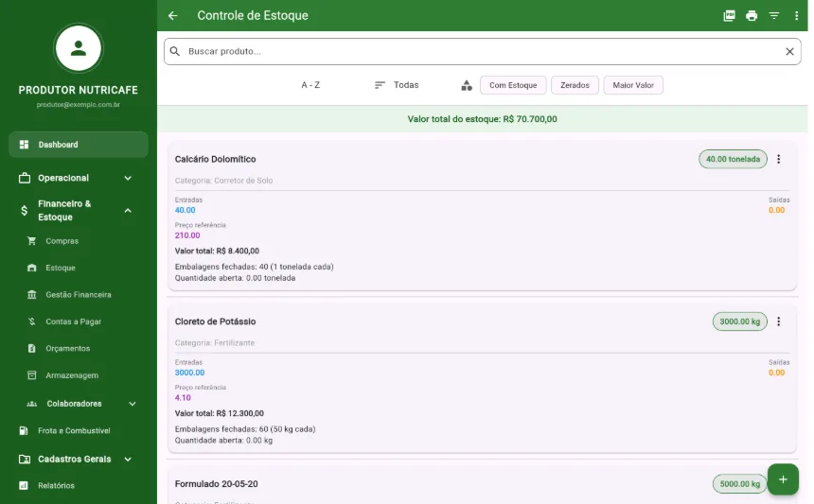Click the PRODUTOR NUTRICAFE name
Image resolution: width=814 pixels, height=504 pixels.
coord(79,90)
